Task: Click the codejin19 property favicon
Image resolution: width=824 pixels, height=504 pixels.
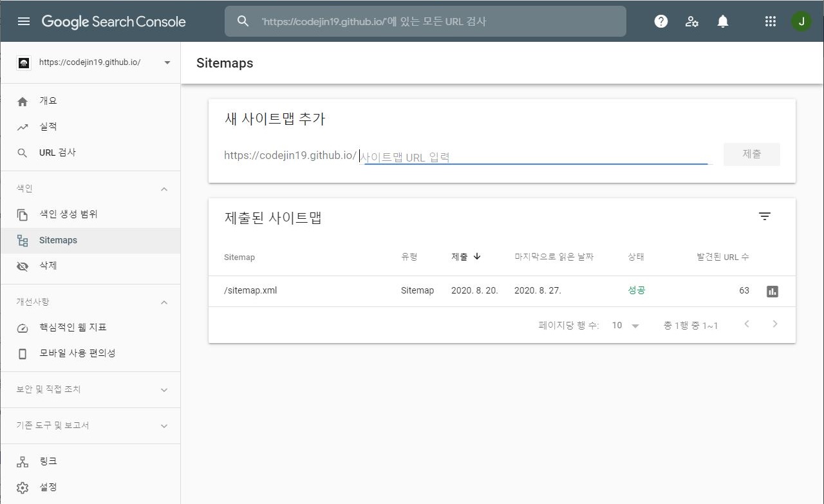Action: (24, 62)
